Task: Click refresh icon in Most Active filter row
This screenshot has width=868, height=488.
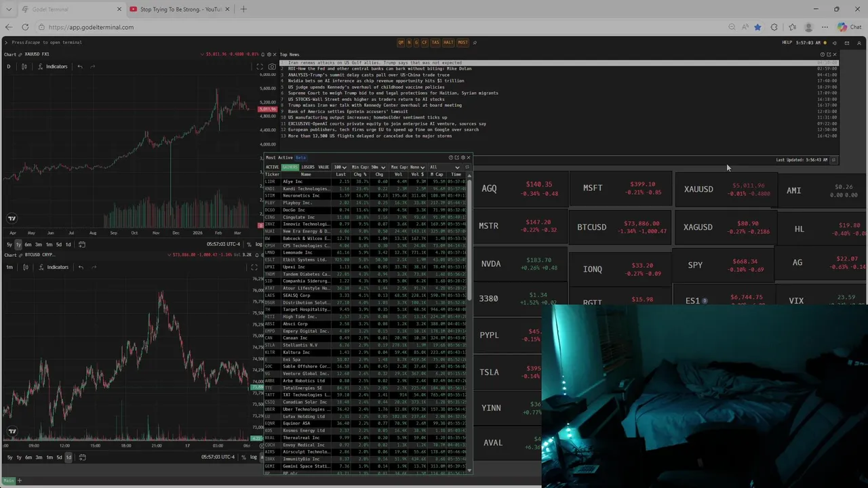Action: pos(466,167)
